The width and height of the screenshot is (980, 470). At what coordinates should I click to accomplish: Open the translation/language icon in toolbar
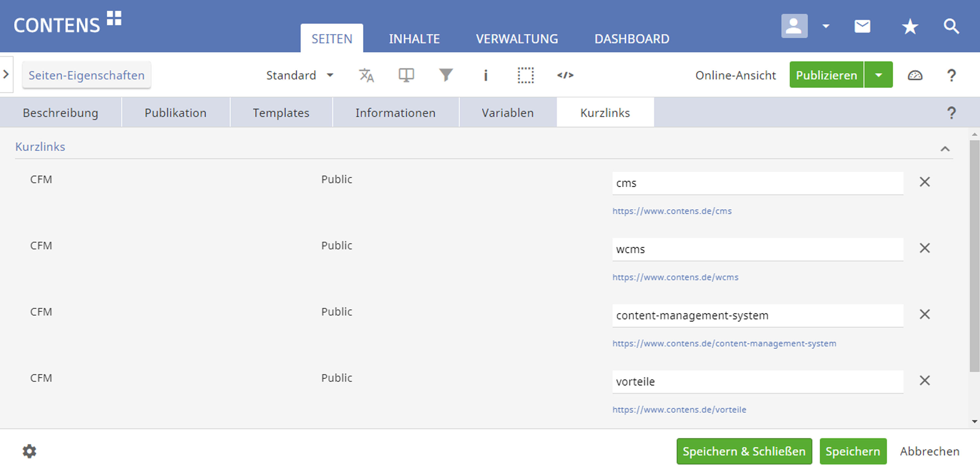pyautogui.click(x=367, y=75)
